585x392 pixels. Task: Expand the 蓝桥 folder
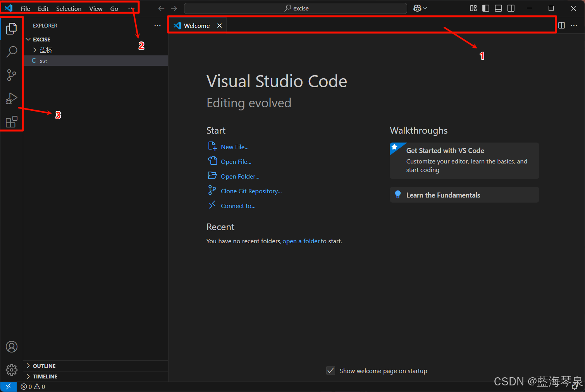34,50
